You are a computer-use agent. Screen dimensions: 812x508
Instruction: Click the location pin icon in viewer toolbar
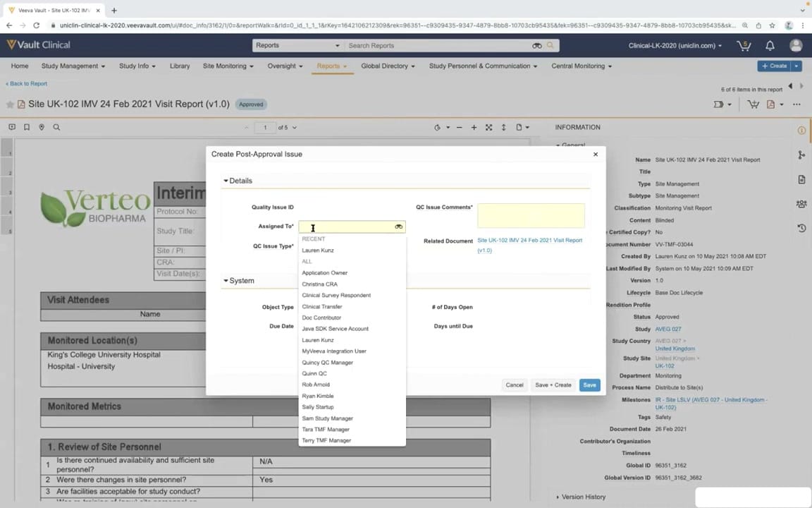(42, 127)
